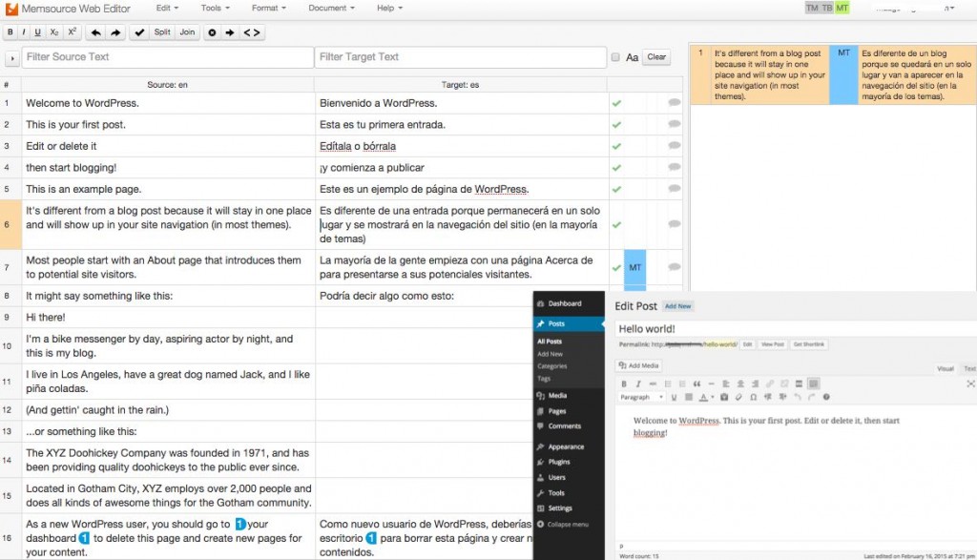Viewport: 977px width, 560px height.
Task: Toggle confirmed status of segment 2
Action: point(617,125)
